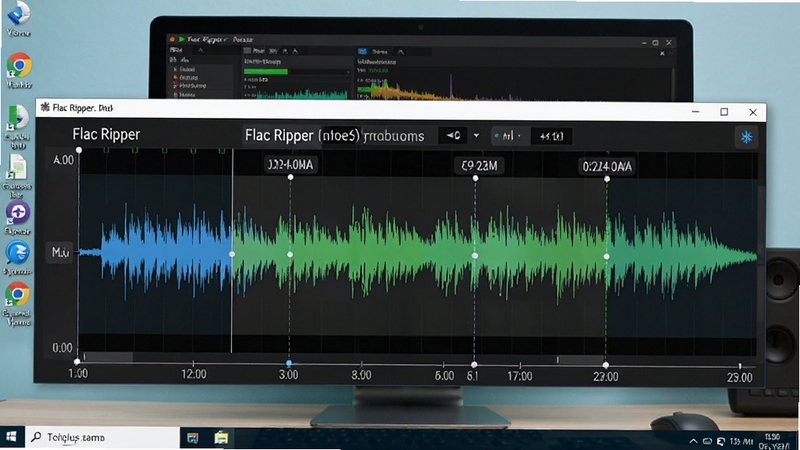Click the green-section marker dot on waveform midline
800x450 pixels.
click(x=290, y=255)
